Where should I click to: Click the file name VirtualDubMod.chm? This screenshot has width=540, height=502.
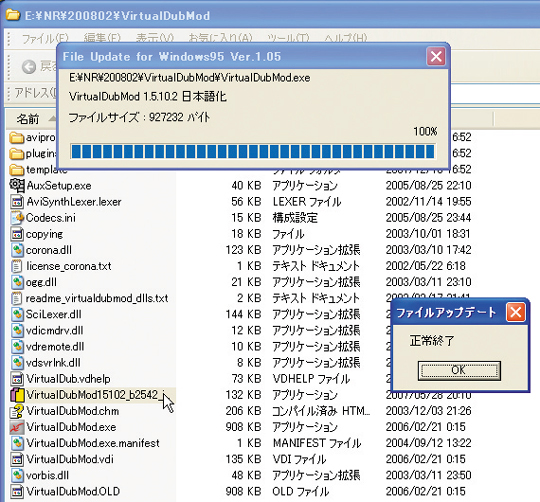pyautogui.click(x=73, y=411)
